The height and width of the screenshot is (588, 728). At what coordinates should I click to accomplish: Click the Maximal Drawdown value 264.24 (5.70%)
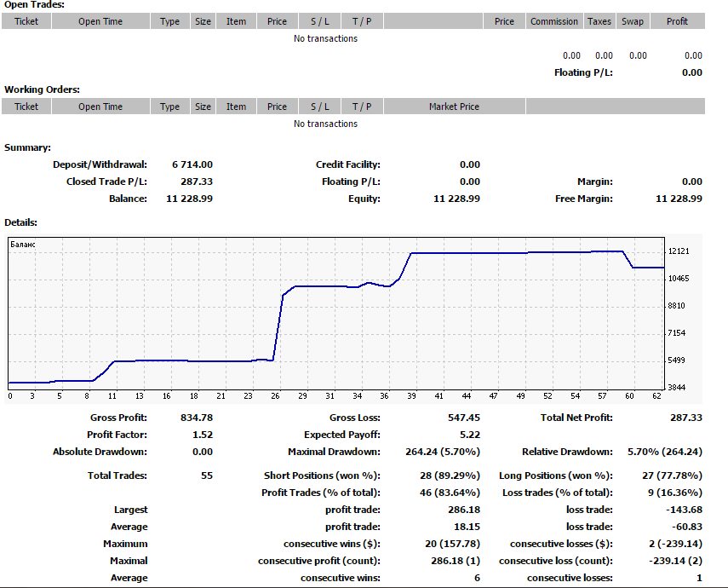click(443, 452)
